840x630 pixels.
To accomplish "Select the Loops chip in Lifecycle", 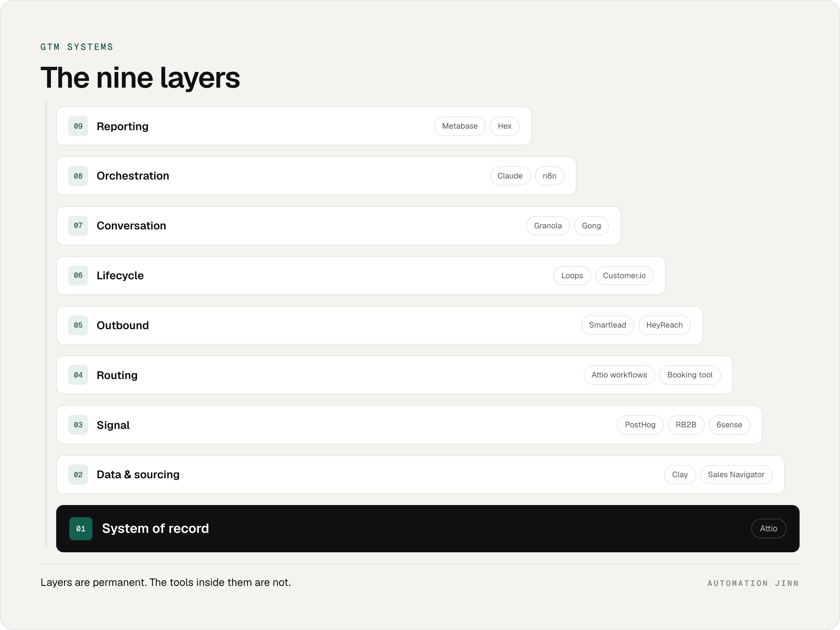I will point(572,276).
